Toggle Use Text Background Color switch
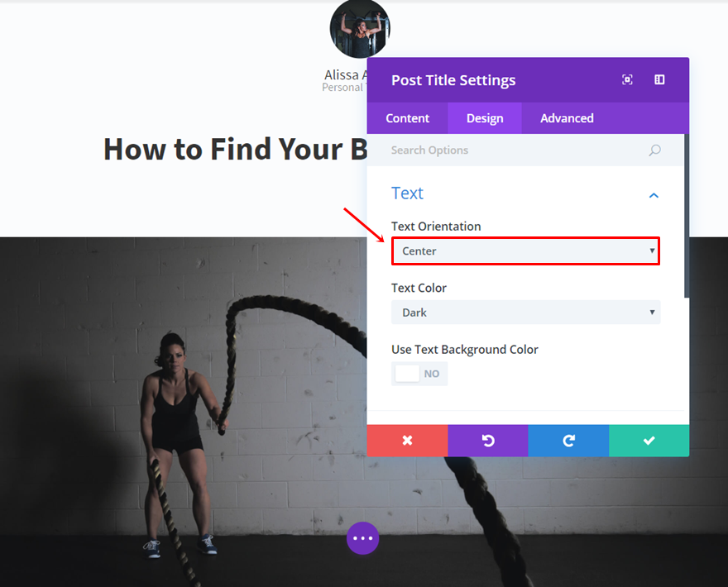 pyautogui.click(x=419, y=374)
